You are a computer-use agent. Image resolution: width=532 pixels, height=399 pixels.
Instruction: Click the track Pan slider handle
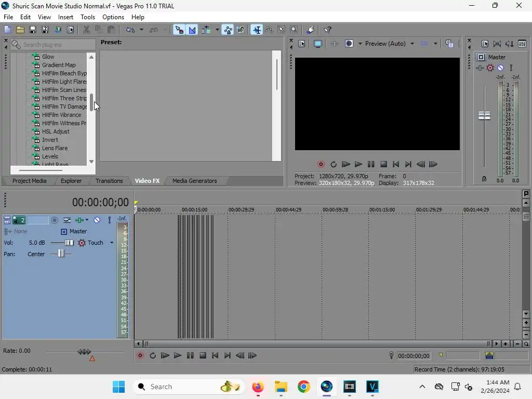coord(61,254)
